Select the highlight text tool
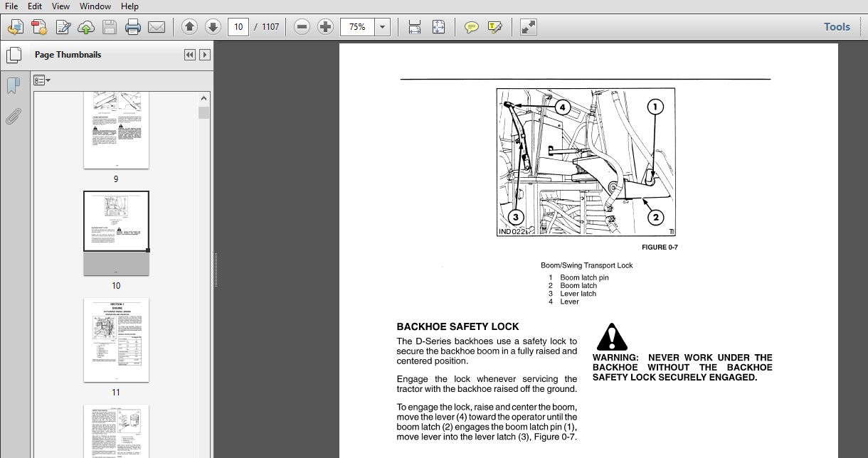 point(495,27)
